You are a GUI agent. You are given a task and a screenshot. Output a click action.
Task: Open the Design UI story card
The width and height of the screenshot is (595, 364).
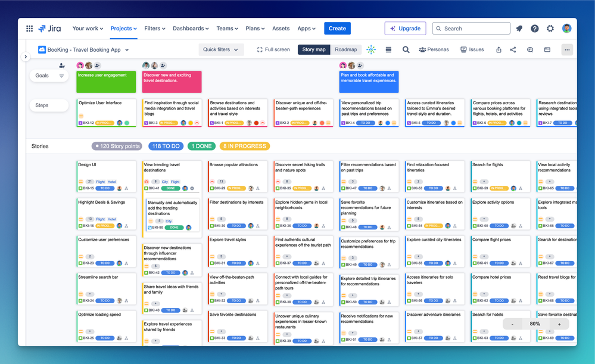tap(106, 176)
